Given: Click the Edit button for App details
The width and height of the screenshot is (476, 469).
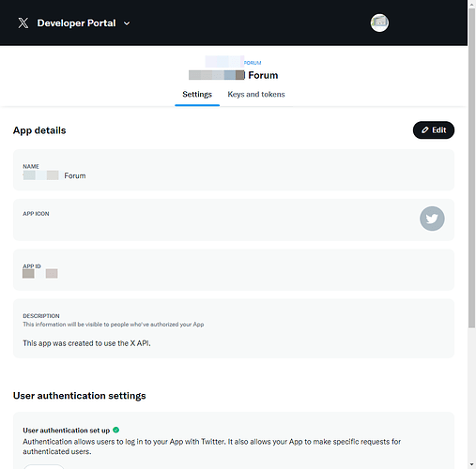Looking at the screenshot, I should click(434, 130).
